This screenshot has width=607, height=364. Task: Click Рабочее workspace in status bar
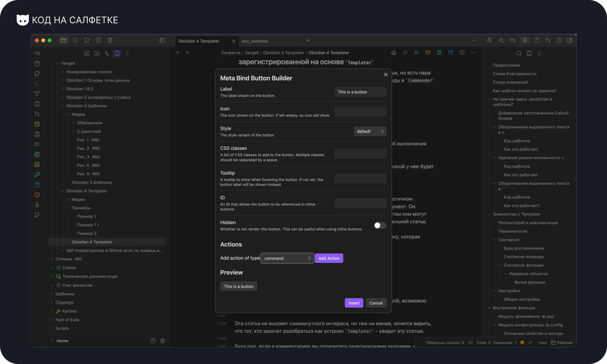[562, 343]
